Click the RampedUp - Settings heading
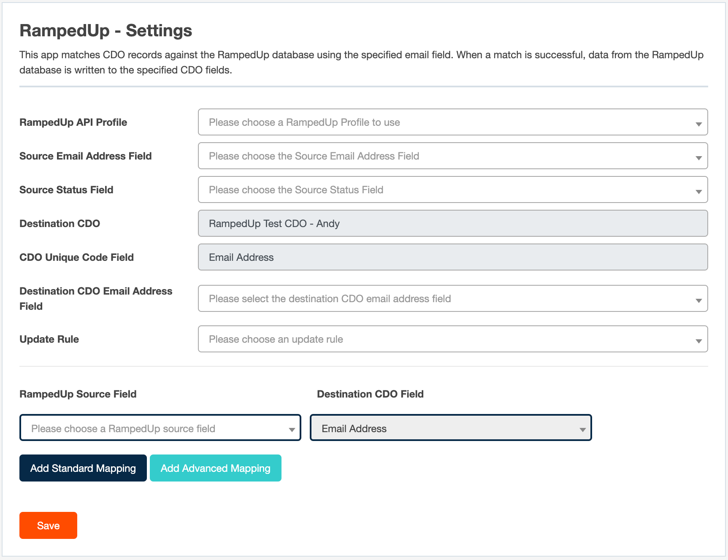This screenshot has height=560, width=728. (x=106, y=30)
